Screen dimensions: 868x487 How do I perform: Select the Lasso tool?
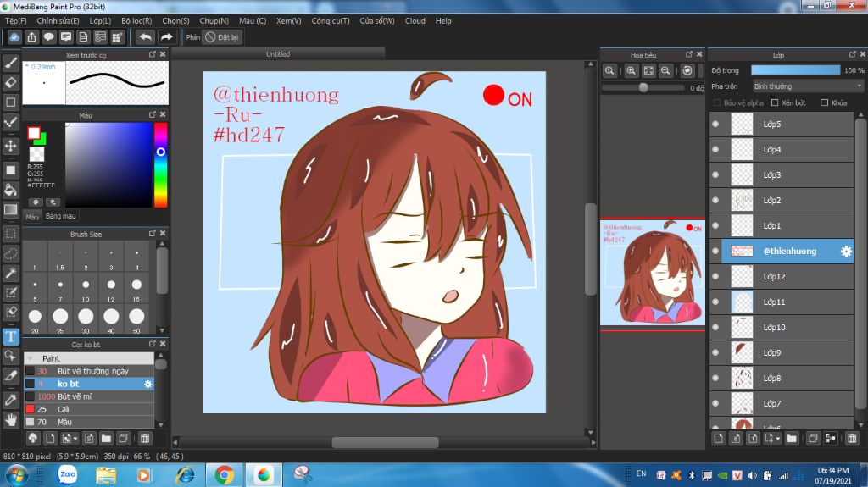10,253
